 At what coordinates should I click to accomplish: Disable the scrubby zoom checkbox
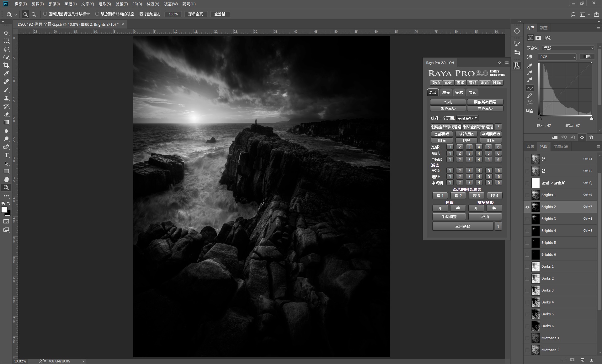coord(141,14)
